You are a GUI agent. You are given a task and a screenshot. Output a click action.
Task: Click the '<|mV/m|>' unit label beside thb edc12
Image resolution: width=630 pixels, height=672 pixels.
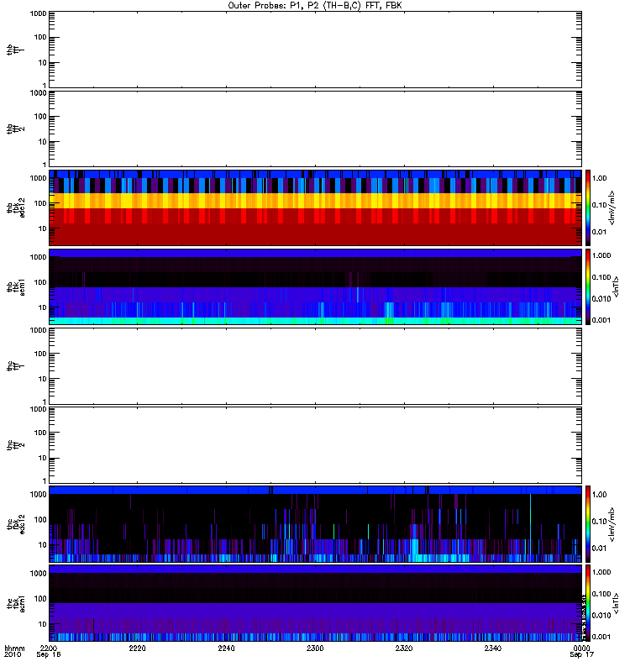click(x=612, y=207)
